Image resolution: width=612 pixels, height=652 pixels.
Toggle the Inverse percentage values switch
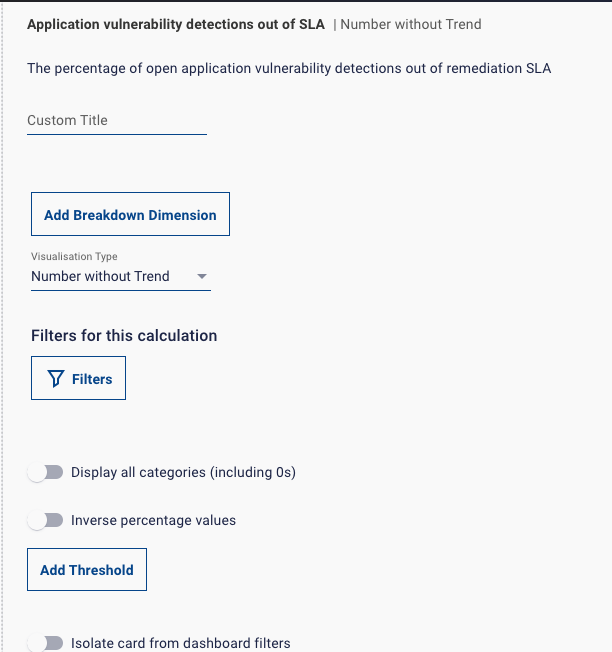(45, 520)
